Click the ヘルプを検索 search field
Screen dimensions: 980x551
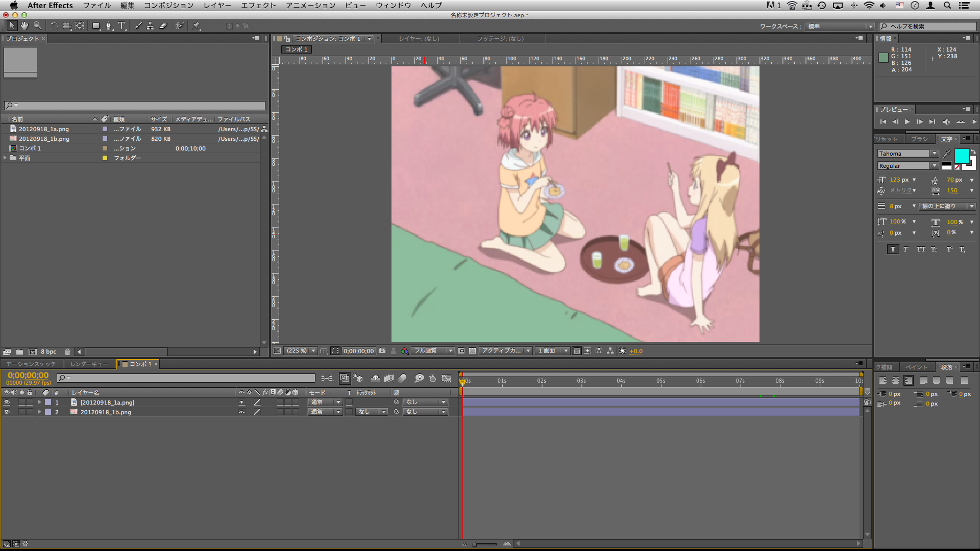[928, 27]
